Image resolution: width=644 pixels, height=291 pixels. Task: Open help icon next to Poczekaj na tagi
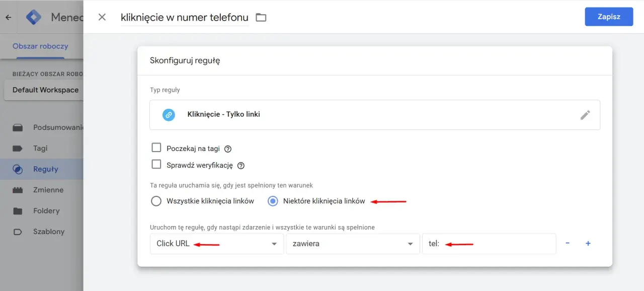[228, 149]
